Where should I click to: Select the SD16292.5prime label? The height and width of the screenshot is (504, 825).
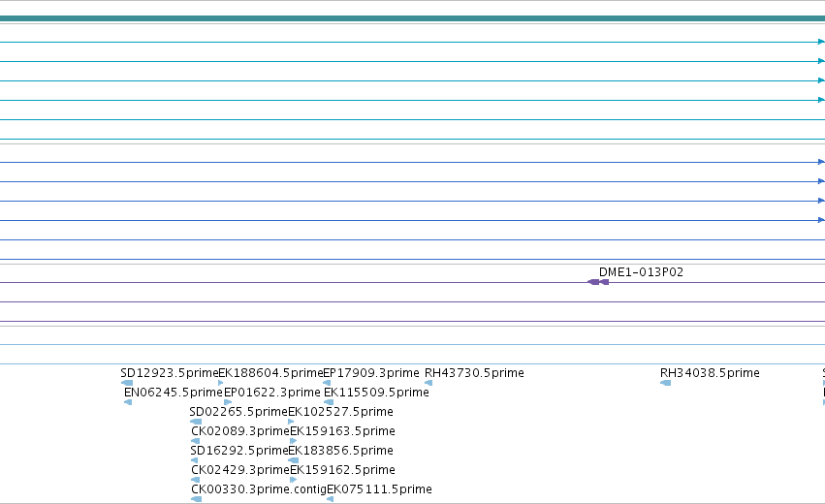point(238,451)
